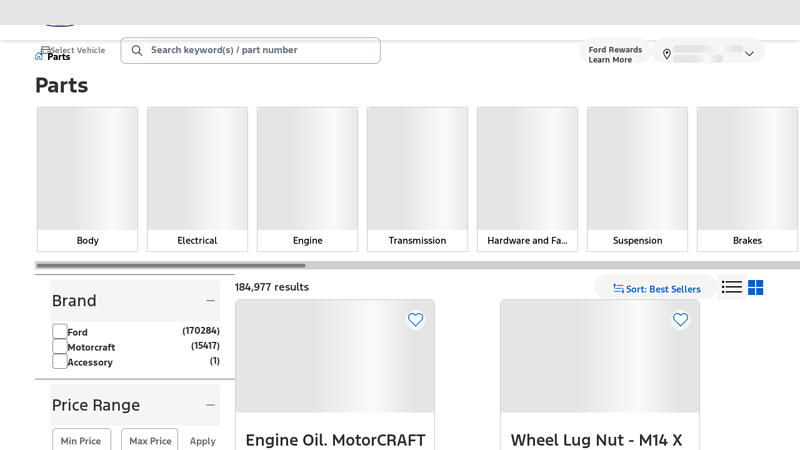This screenshot has height=450, width=800.
Task: Click the Parts breadcrumb link
Action: (59, 57)
